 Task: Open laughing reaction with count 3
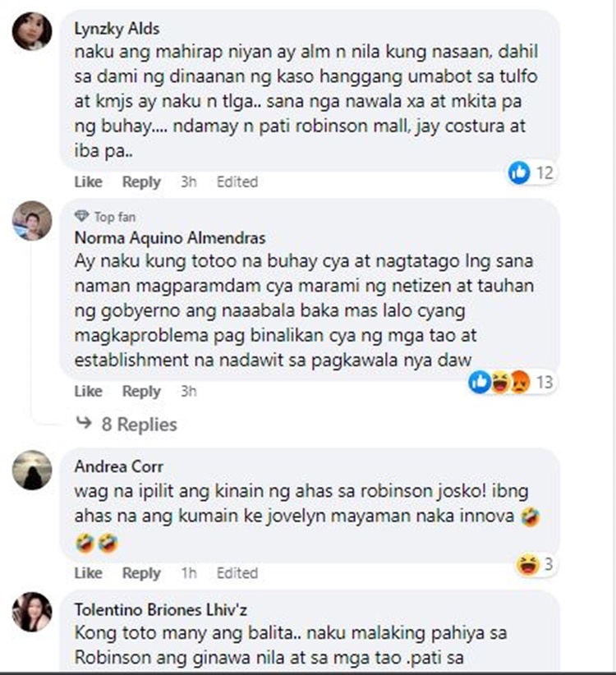point(535,564)
